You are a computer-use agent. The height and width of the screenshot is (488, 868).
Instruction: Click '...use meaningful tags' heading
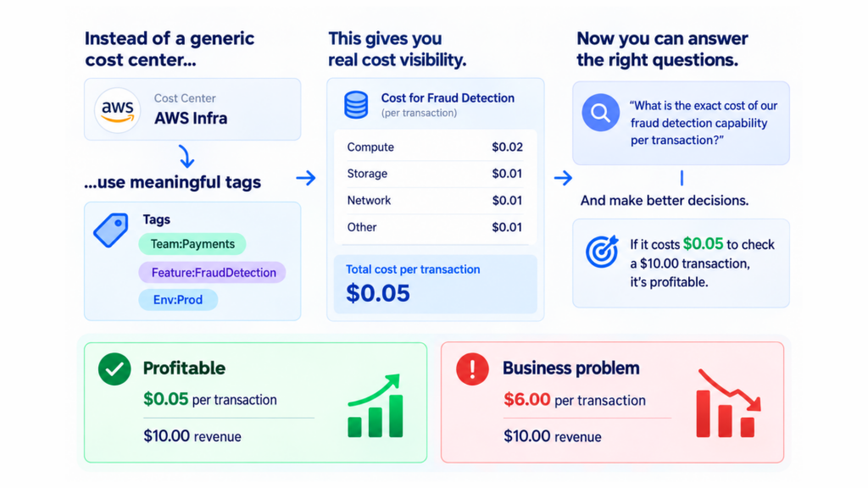pos(172,182)
